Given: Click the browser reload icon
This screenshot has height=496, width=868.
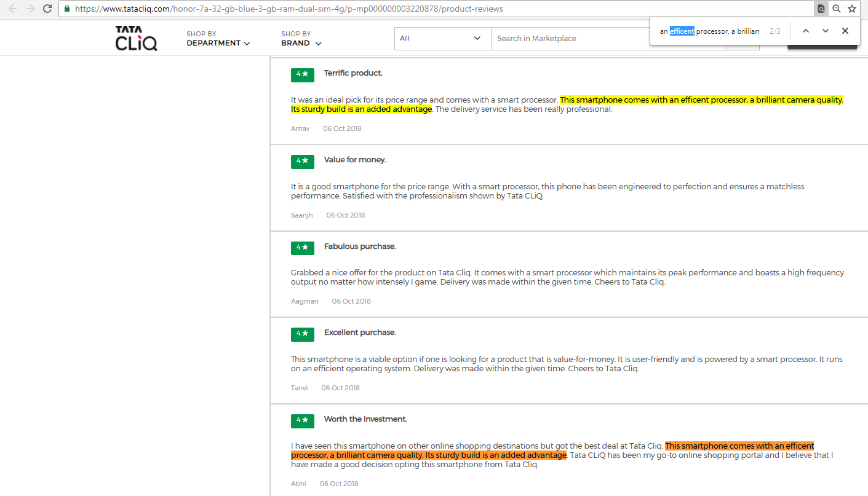Looking at the screenshot, I should [x=47, y=9].
